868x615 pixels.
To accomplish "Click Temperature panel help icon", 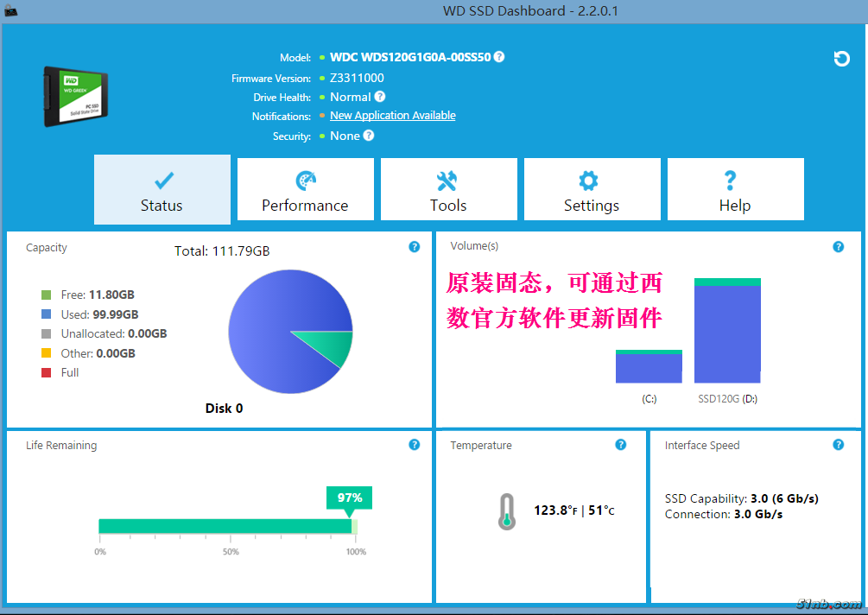I will coord(621,445).
